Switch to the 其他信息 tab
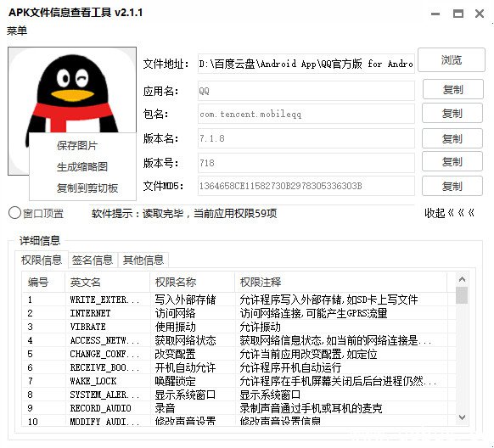This screenshot has height=448, width=494. pyautogui.click(x=143, y=260)
